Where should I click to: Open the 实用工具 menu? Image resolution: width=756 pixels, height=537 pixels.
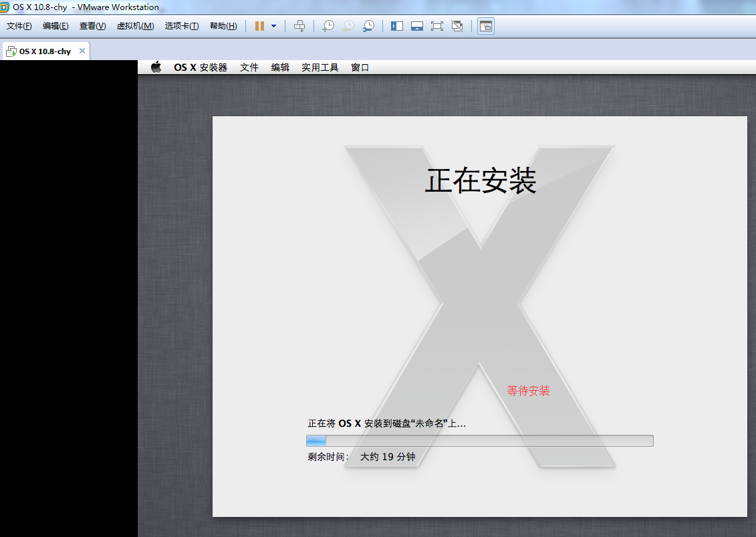pos(320,67)
